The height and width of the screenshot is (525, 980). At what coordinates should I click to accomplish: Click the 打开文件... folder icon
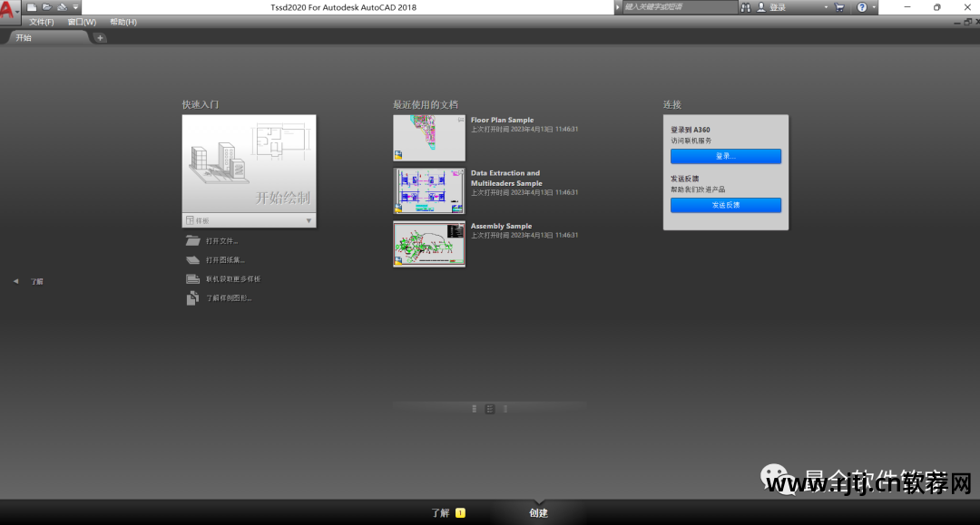(192, 241)
